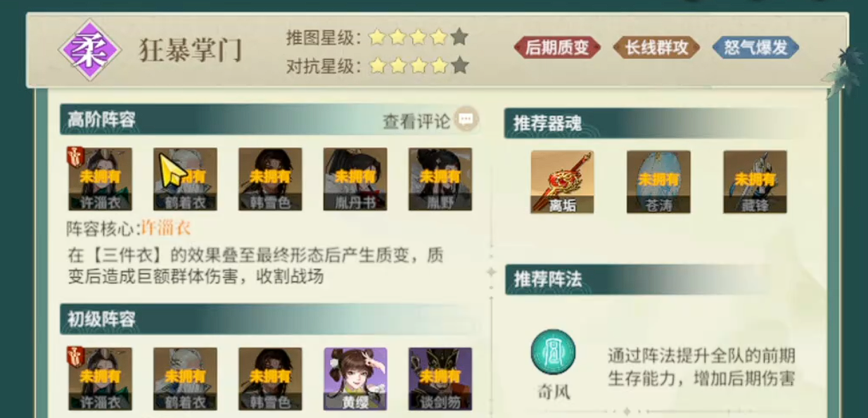Click the 推图星级 star rating row
Screen dimensions: 868x418
377,37
